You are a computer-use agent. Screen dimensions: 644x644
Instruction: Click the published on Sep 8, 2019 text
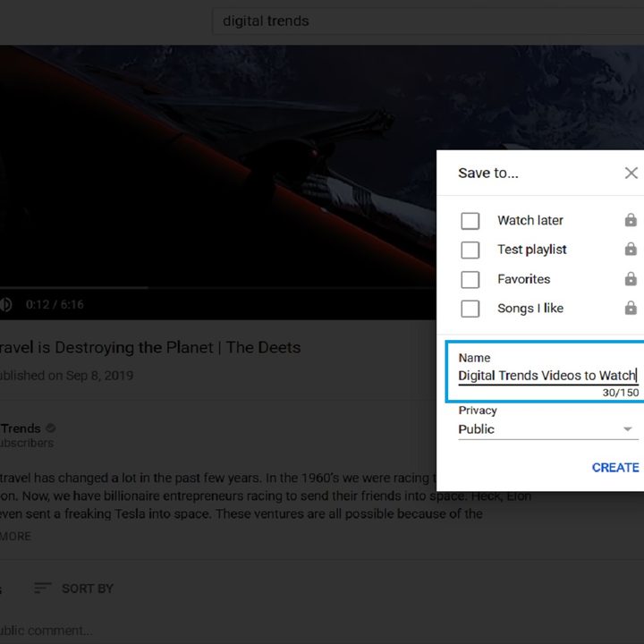(x=66, y=376)
